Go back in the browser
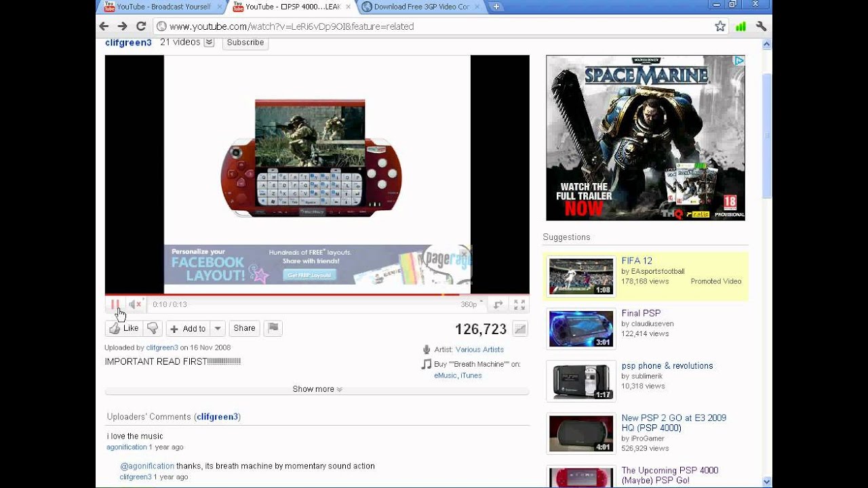 (104, 26)
